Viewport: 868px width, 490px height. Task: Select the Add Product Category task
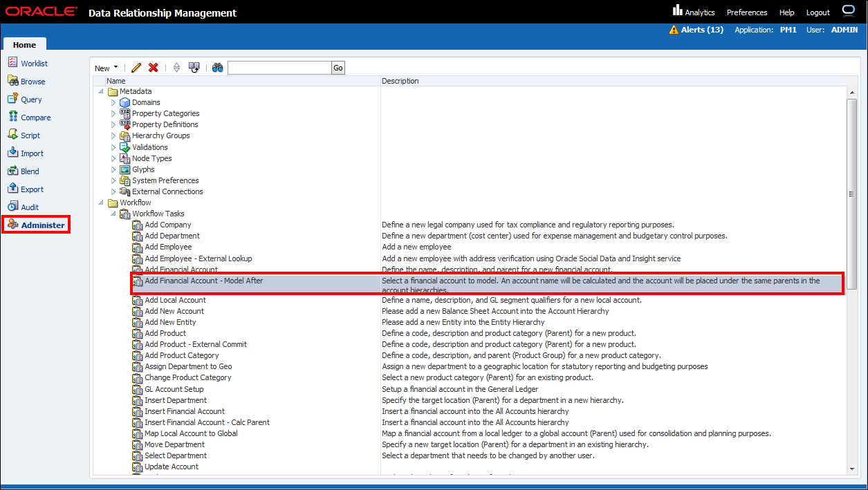(182, 355)
